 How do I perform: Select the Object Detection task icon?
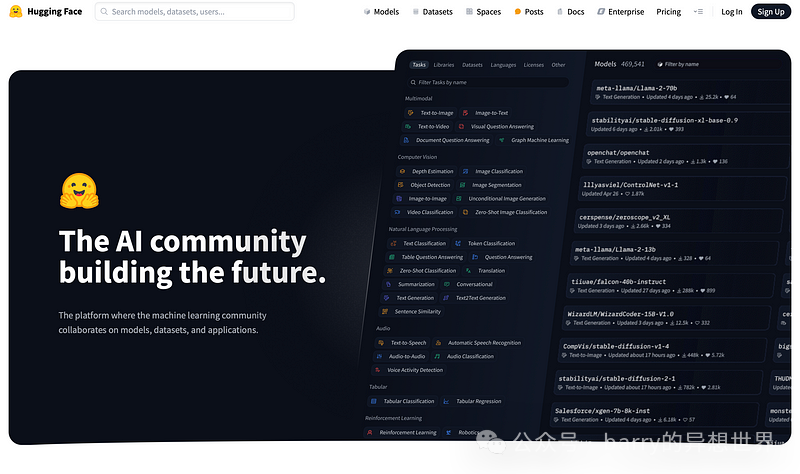[401, 185]
